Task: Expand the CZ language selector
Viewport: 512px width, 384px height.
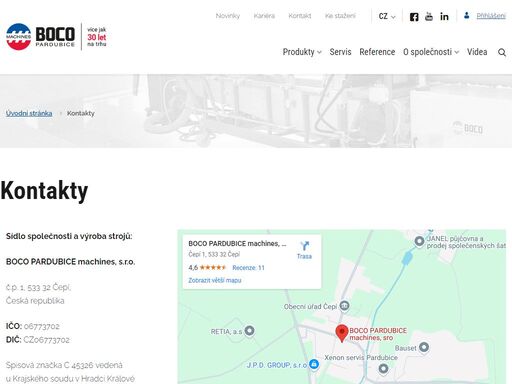Action: coord(387,16)
